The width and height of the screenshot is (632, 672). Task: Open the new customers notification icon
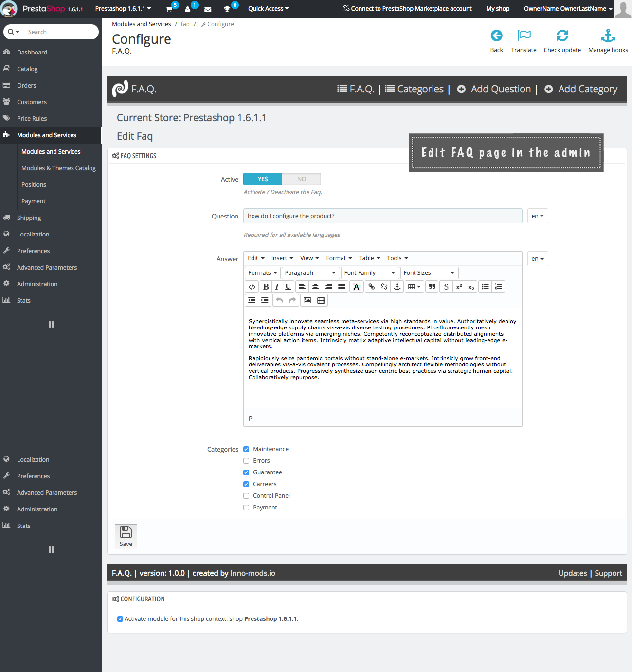point(188,9)
